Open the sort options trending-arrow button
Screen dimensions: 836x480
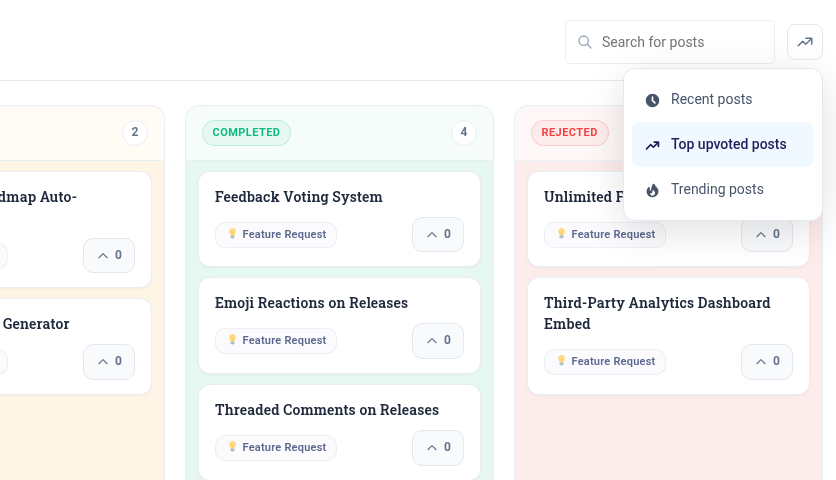[x=805, y=42]
